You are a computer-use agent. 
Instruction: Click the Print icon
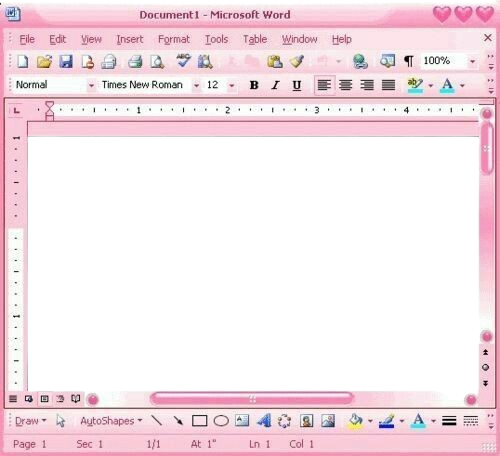pyautogui.click(x=135, y=61)
